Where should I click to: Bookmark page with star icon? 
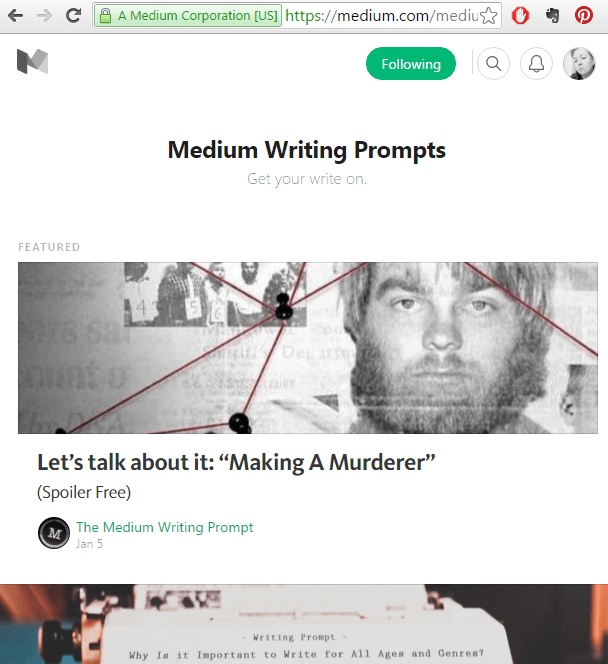[x=489, y=16]
